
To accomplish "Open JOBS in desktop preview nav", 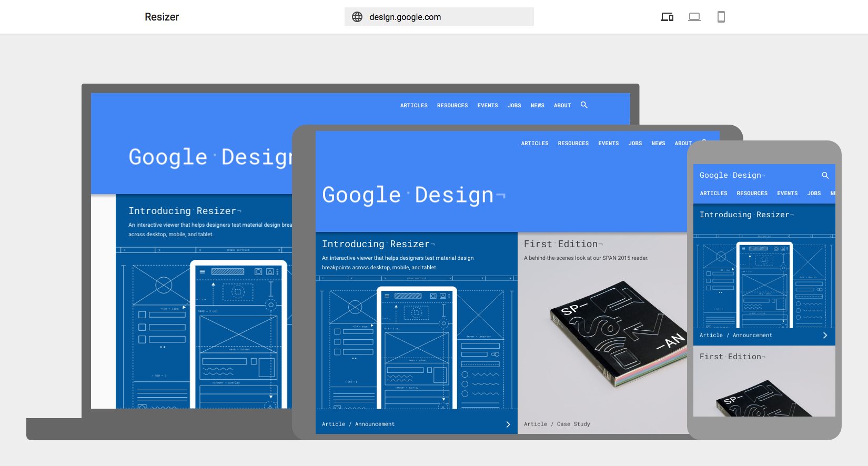I will pos(514,106).
